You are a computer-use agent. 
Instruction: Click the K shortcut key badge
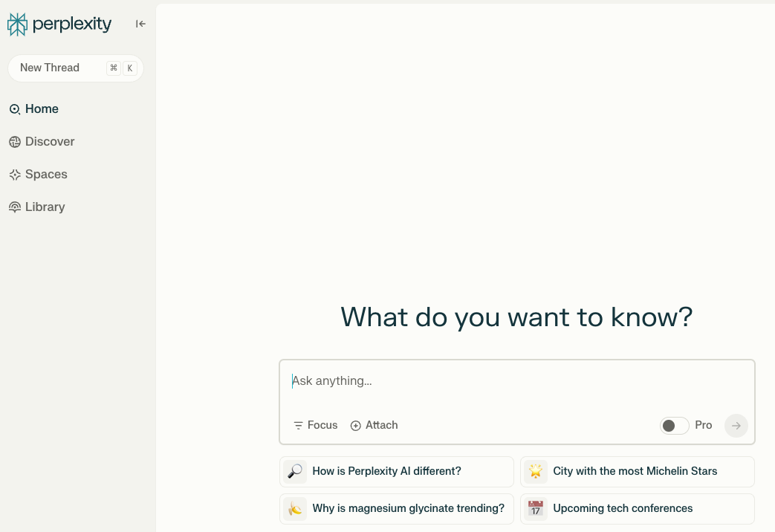130,68
